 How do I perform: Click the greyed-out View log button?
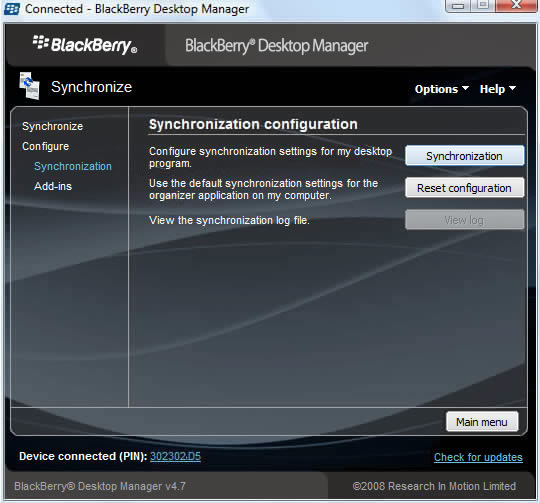[464, 220]
